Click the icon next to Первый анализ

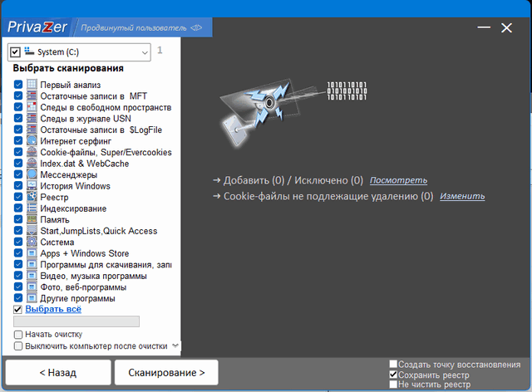point(32,85)
